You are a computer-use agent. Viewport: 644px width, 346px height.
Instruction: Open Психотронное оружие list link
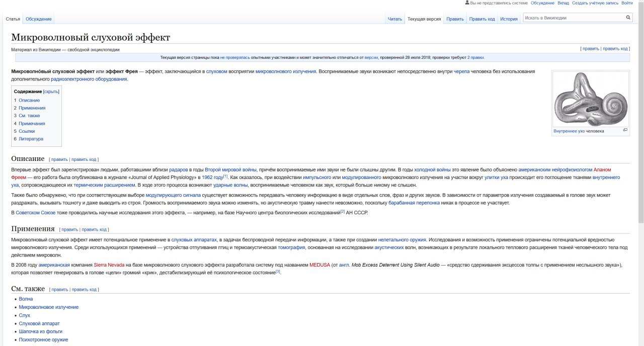point(43,339)
